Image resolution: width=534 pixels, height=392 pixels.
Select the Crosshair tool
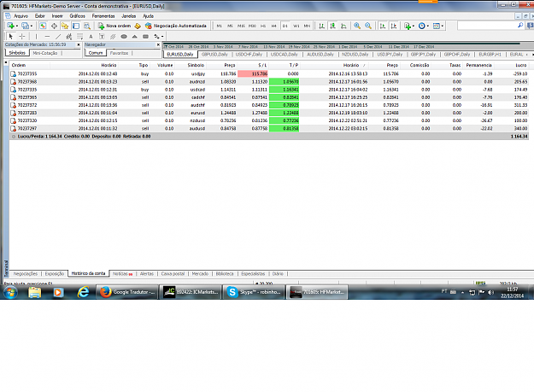(x=22, y=37)
